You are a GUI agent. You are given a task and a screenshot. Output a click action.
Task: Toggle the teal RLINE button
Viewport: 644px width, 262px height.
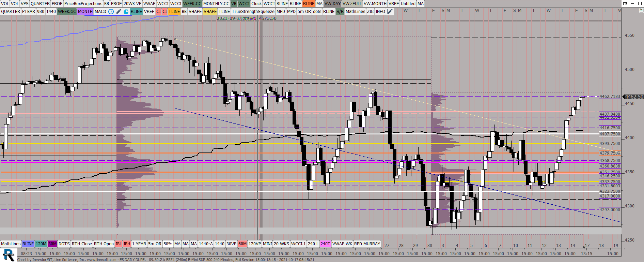coord(136,12)
